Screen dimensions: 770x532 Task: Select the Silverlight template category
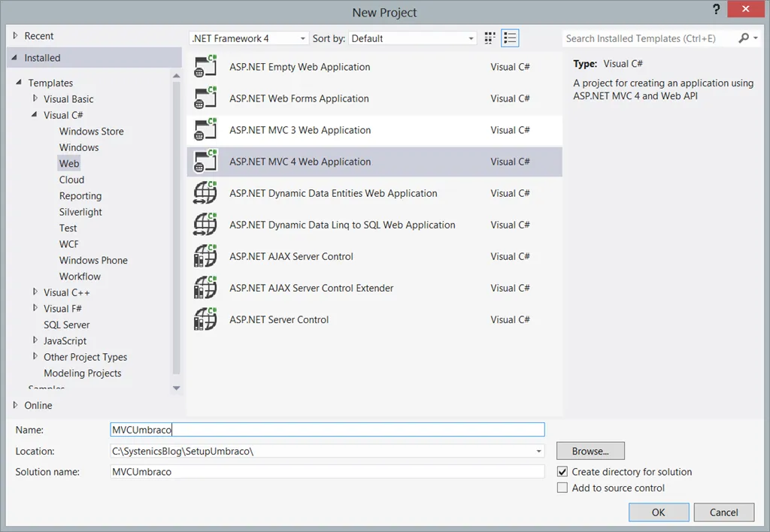point(80,212)
